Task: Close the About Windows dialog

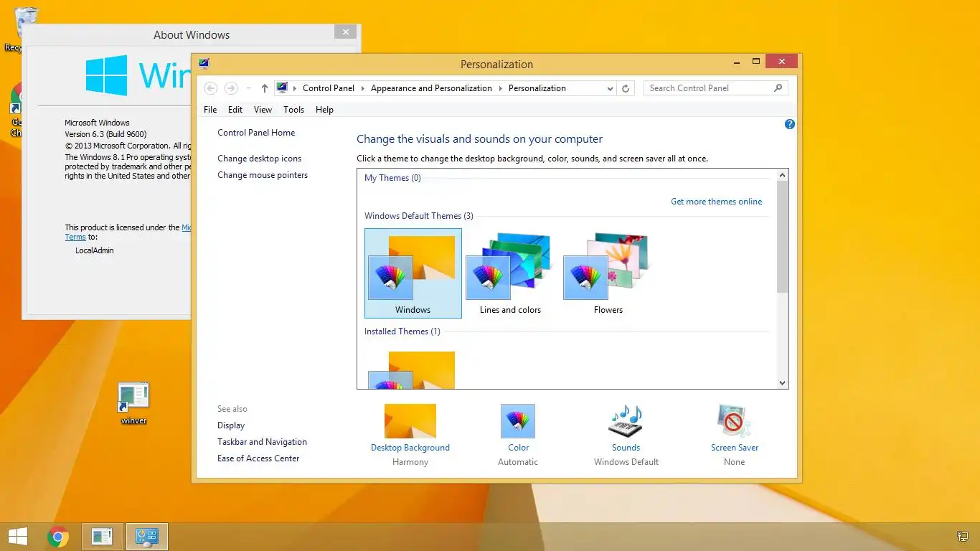Action: click(x=345, y=32)
